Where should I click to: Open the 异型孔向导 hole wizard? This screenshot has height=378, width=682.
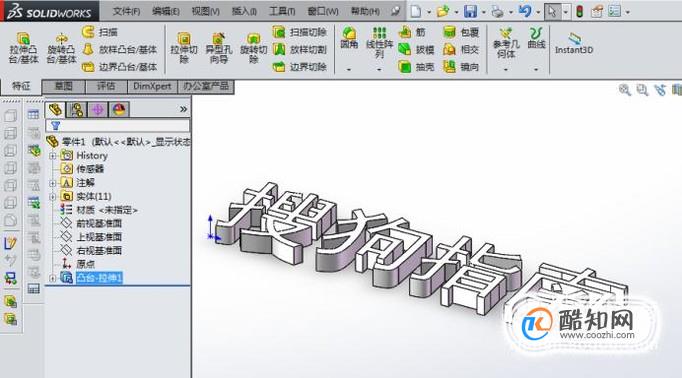218,48
